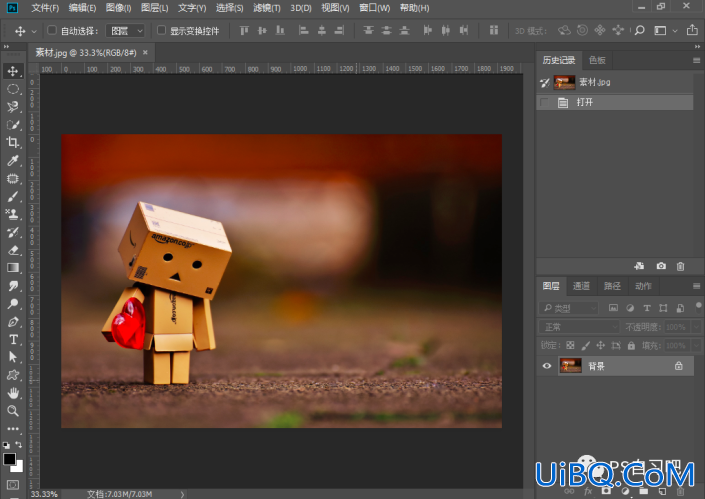Toggle pixel layer filter icon
Image resolution: width=705 pixels, height=499 pixels.
[x=613, y=308]
